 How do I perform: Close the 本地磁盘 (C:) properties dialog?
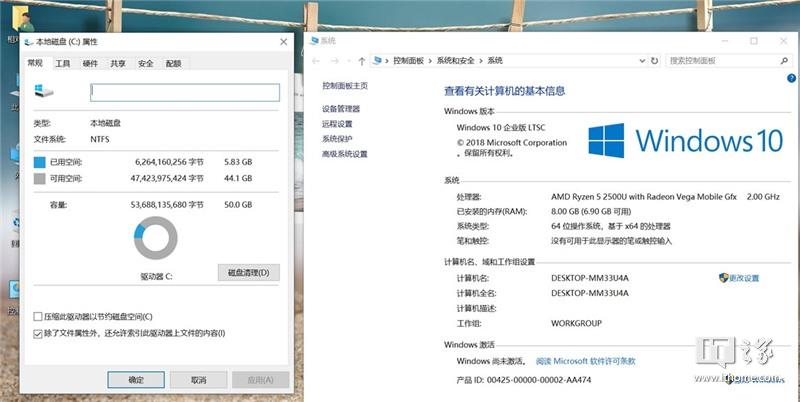tap(284, 42)
